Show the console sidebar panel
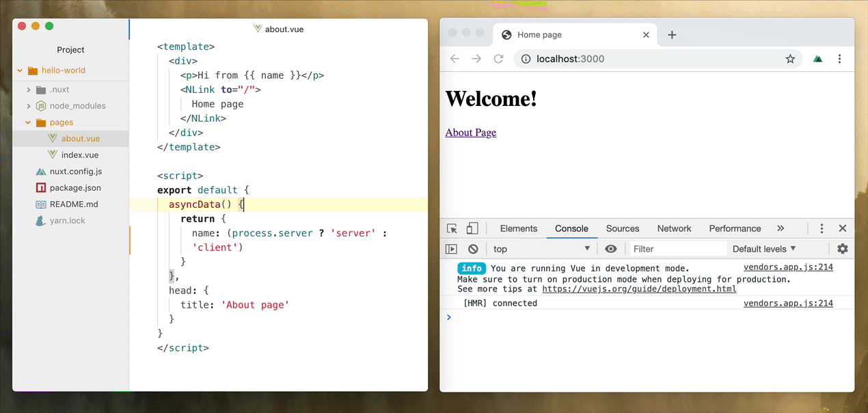Image resolution: width=868 pixels, height=413 pixels. (451, 249)
